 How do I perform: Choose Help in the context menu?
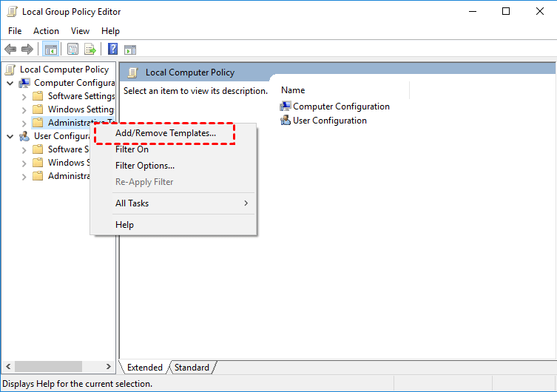[x=173, y=225]
